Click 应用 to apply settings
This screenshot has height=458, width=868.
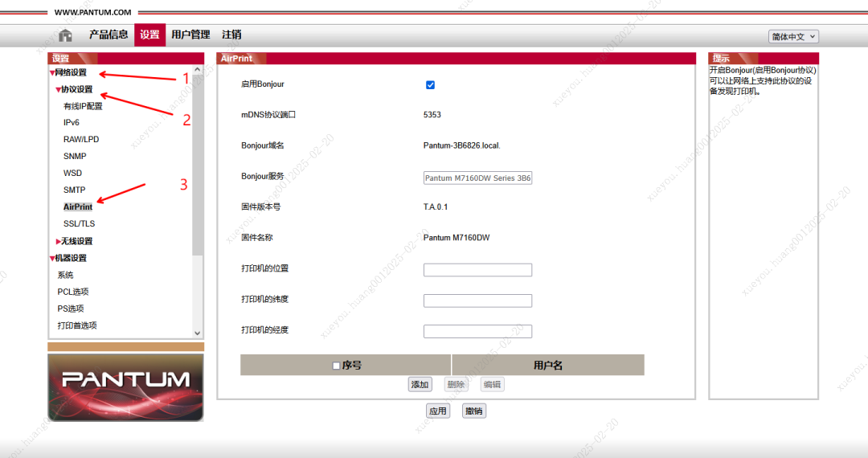(438, 411)
